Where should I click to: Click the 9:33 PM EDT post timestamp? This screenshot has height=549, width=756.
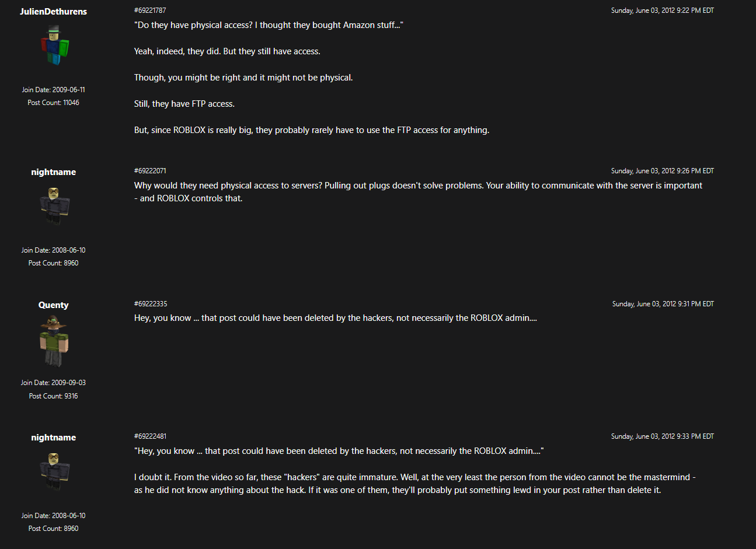point(662,436)
